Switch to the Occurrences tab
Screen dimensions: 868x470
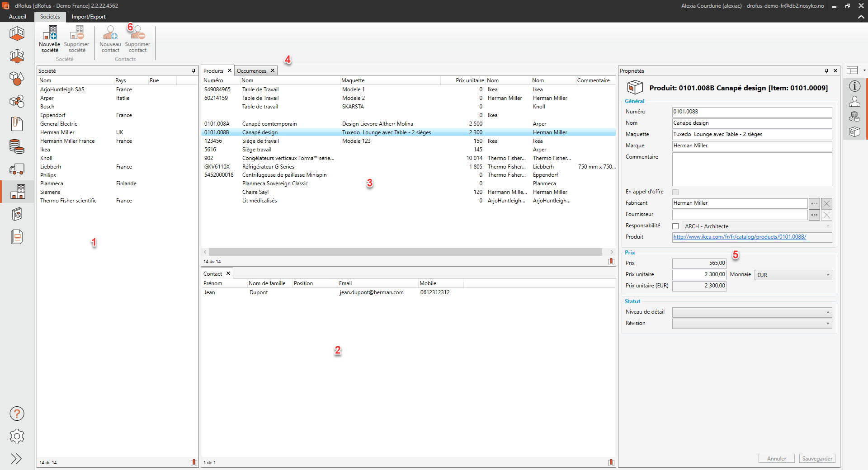click(x=251, y=71)
